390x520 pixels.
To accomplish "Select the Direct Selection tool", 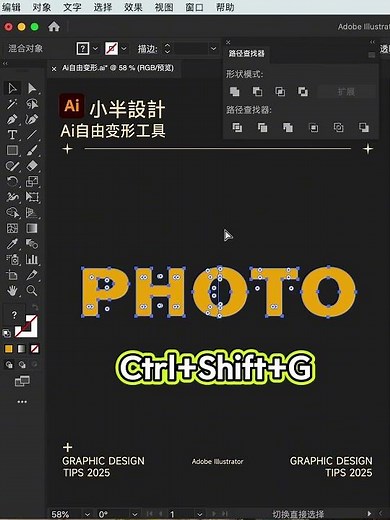I will [32, 88].
